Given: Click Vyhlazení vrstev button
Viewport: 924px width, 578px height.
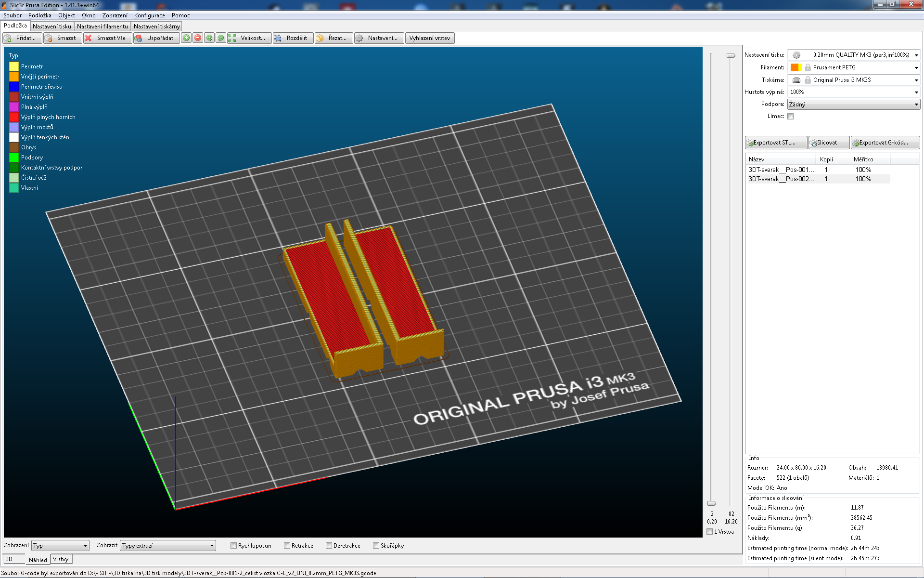Looking at the screenshot, I should 430,38.
